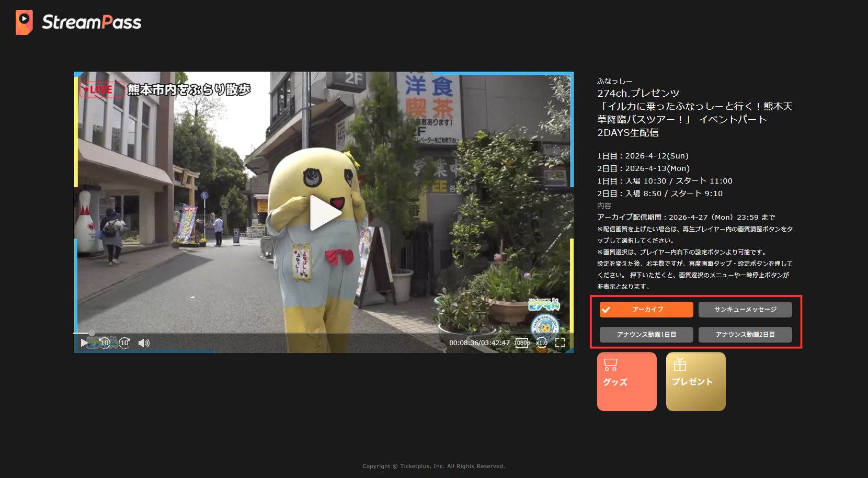Click the large center play button
Image resolution: width=868 pixels, height=478 pixels.
[325, 213]
